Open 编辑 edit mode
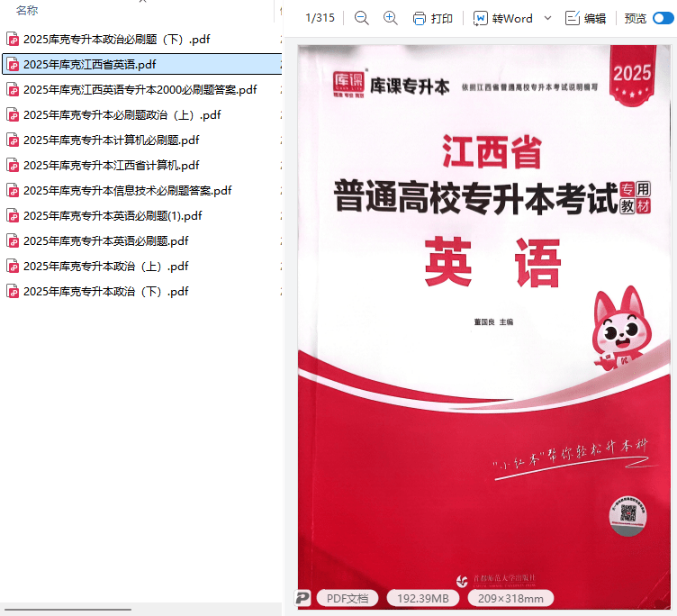The image size is (677, 616). pos(595,19)
